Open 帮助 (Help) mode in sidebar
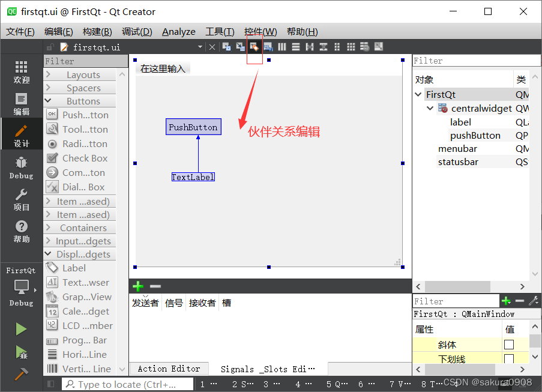 click(22, 231)
